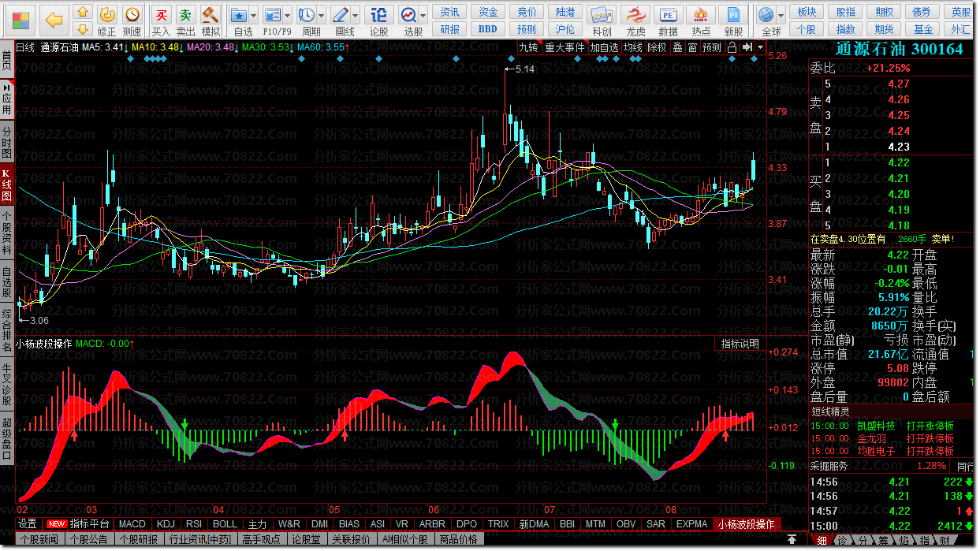980x551 pixels.
Task: Click the 设置 settings button
Action: click(28, 523)
